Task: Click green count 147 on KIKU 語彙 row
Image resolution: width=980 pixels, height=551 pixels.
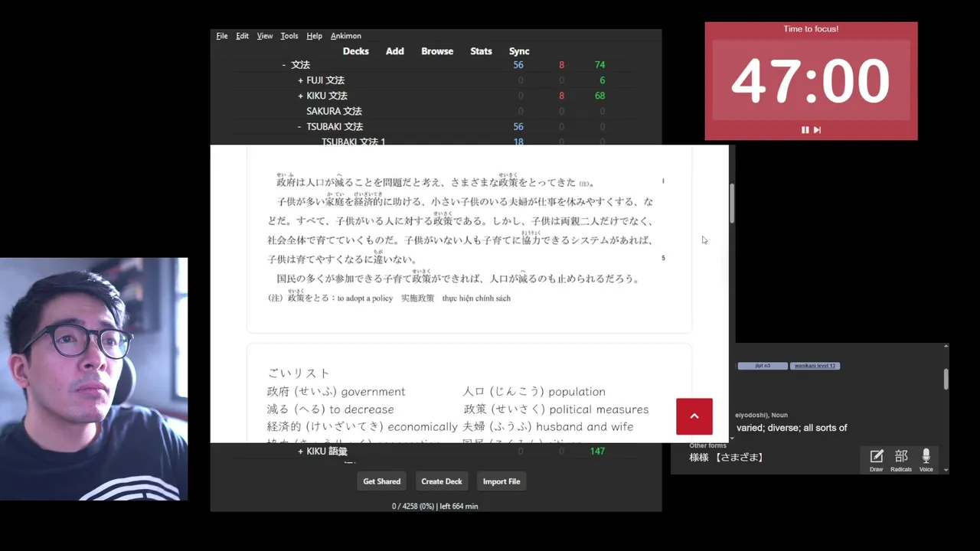Action: pos(597,452)
